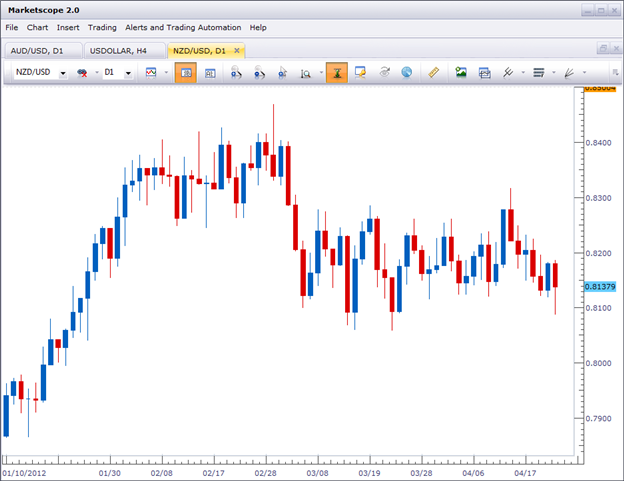Open Alerts and Trading Automation menu

tap(183, 27)
